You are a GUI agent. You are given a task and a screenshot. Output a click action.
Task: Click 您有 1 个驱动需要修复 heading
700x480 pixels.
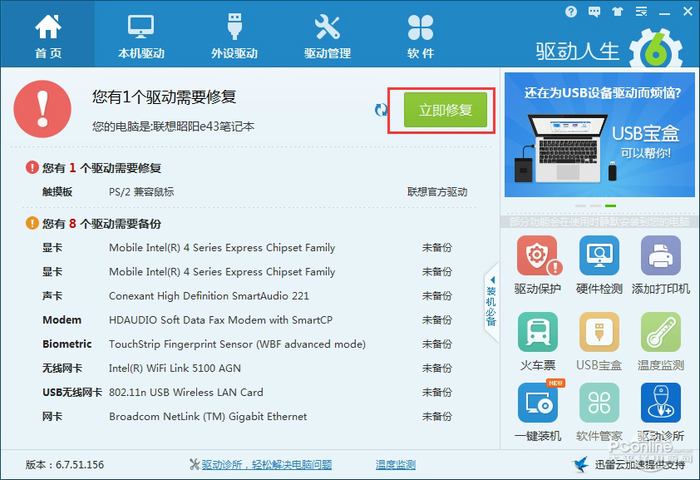pyautogui.click(x=101, y=168)
